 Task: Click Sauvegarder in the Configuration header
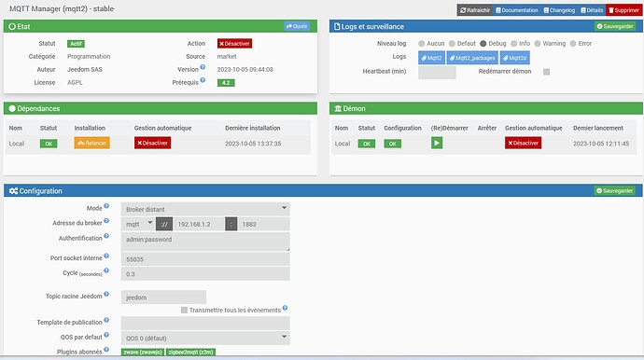pos(614,191)
